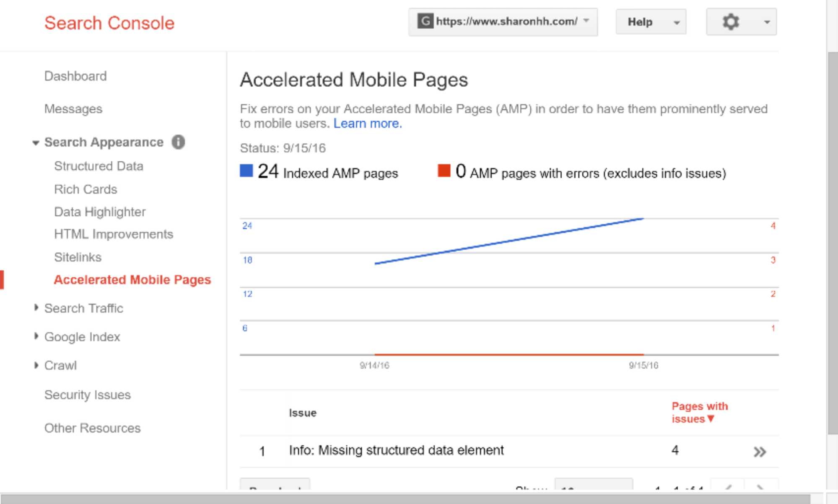The width and height of the screenshot is (838, 504).
Task: Open the Help dropdown menu
Action: (x=651, y=22)
